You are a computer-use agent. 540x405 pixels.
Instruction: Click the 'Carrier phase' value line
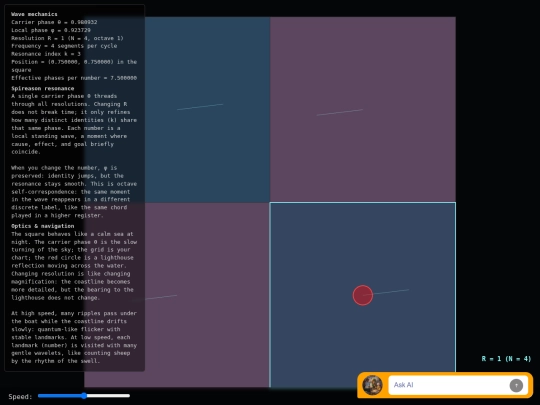[x=54, y=22]
